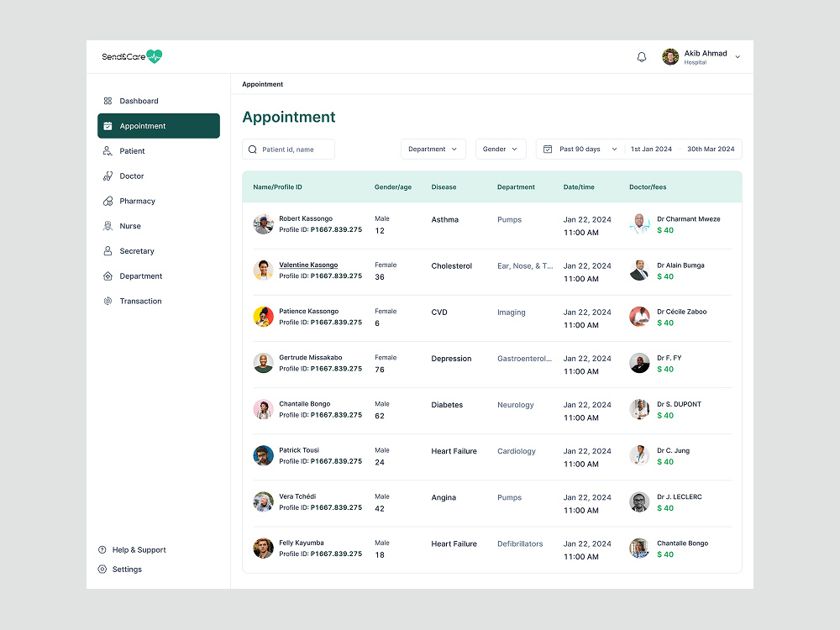The width and height of the screenshot is (840, 630).
Task: Open Help & Support link
Action: pos(139,549)
